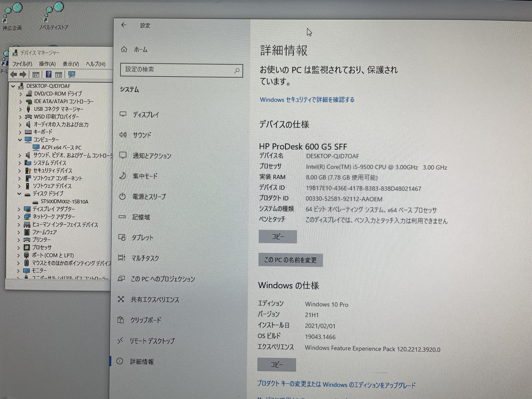
Task: Select the magnifier search icon in settings search
Action: click(x=237, y=70)
